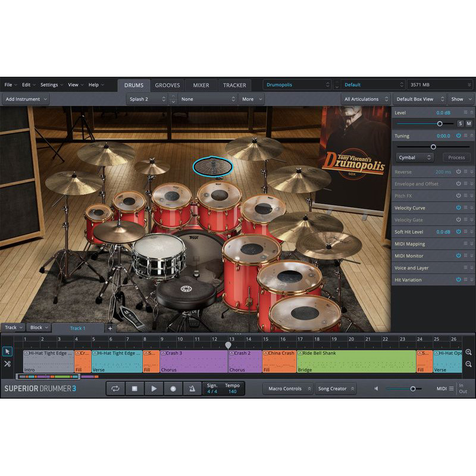
Task: Expand the Song Creator panel
Action: (336, 389)
